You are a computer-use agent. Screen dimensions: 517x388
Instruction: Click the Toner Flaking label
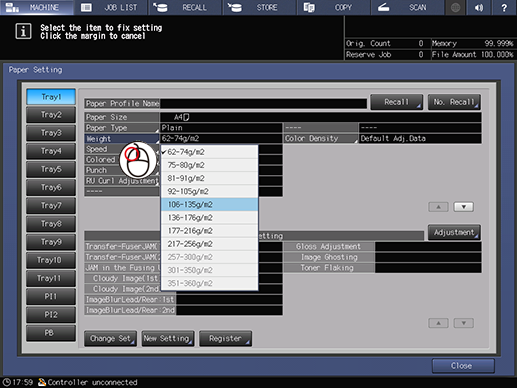pos(329,268)
